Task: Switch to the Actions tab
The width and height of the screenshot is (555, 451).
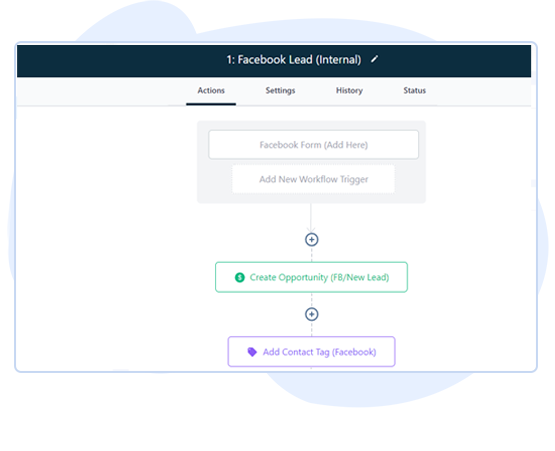Action: (211, 91)
